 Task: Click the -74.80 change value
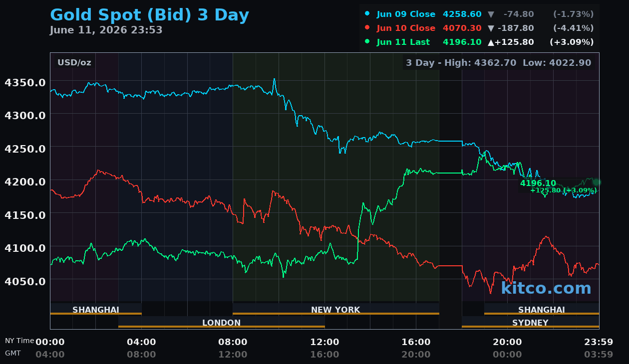point(519,14)
